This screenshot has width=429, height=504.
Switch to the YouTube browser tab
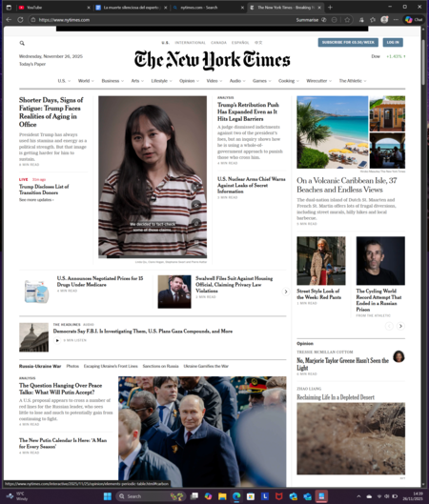(x=53, y=8)
